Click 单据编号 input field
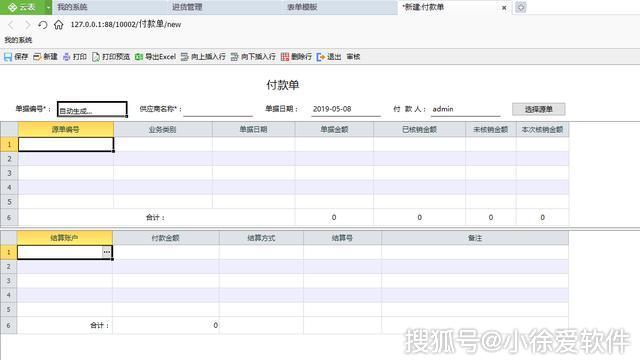 92,109
